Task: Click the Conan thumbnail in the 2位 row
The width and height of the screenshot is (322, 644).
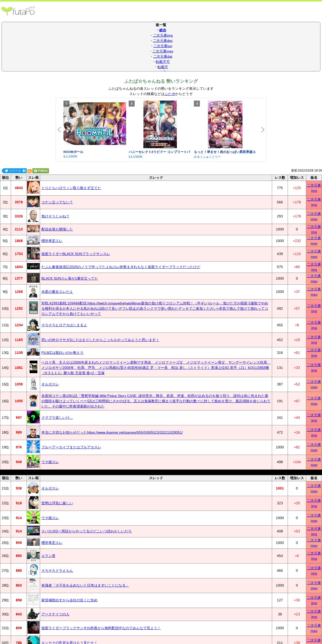Action: coord(33,202)
